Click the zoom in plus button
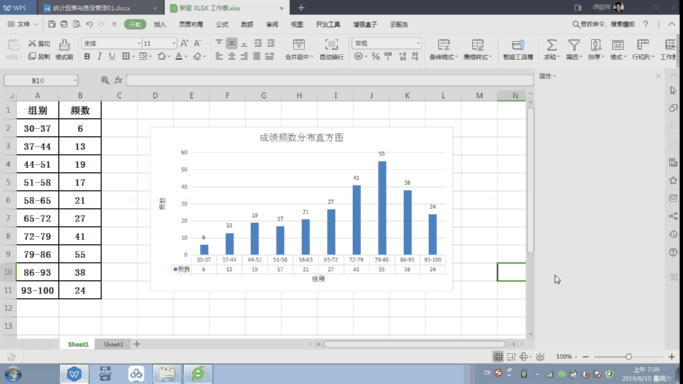 click(672, 357)
